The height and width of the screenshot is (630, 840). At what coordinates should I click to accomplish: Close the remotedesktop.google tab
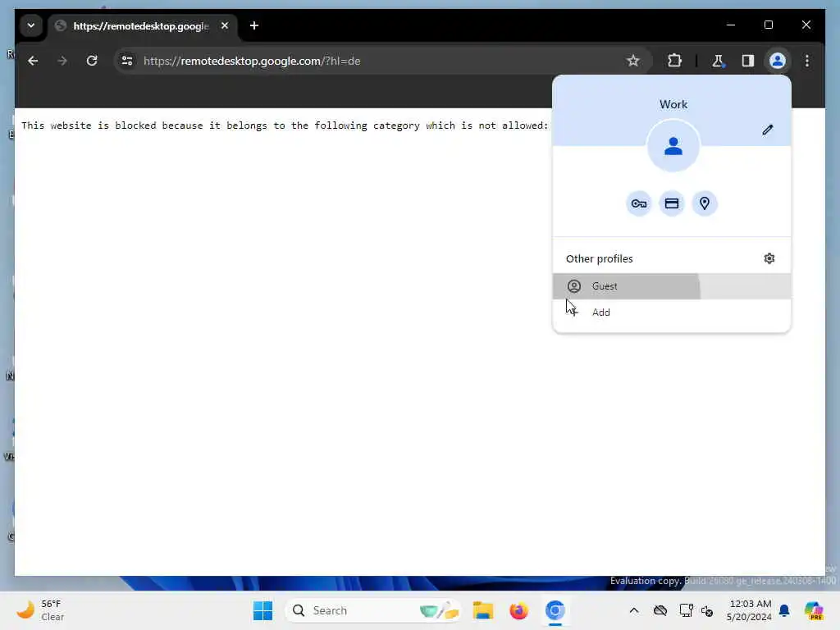coord(225,25)
